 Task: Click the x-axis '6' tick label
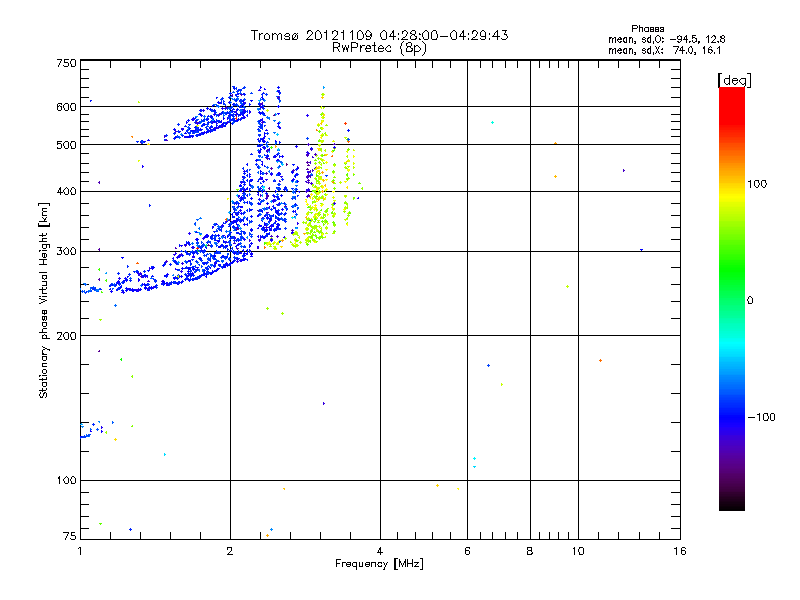click(x=467, y=551)
